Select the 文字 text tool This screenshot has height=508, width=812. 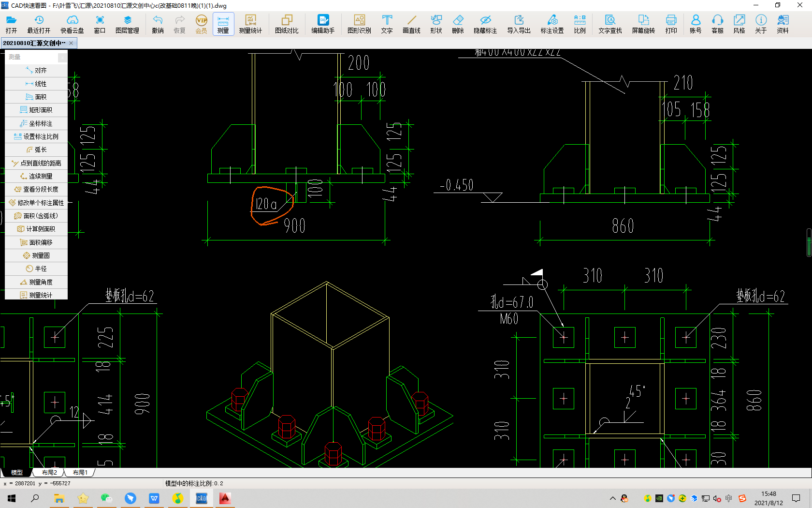(x=387, y=24)
